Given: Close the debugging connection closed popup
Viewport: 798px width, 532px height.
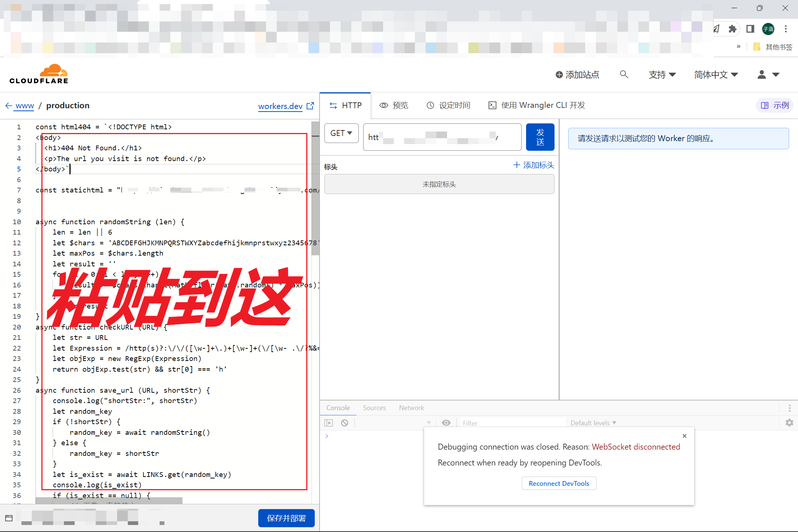Looking at the screenshot, I should [x=685, y=436].
